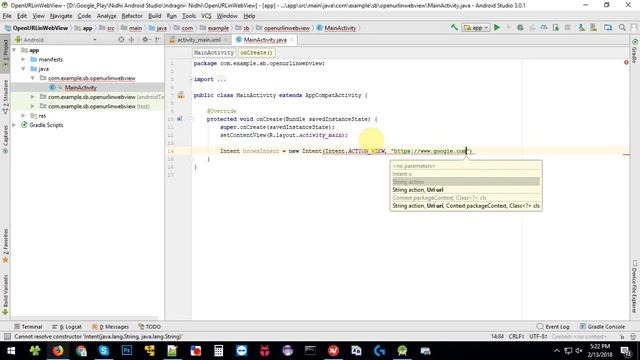Collapse the java folder
640x360 pixels.
(23, 69)
